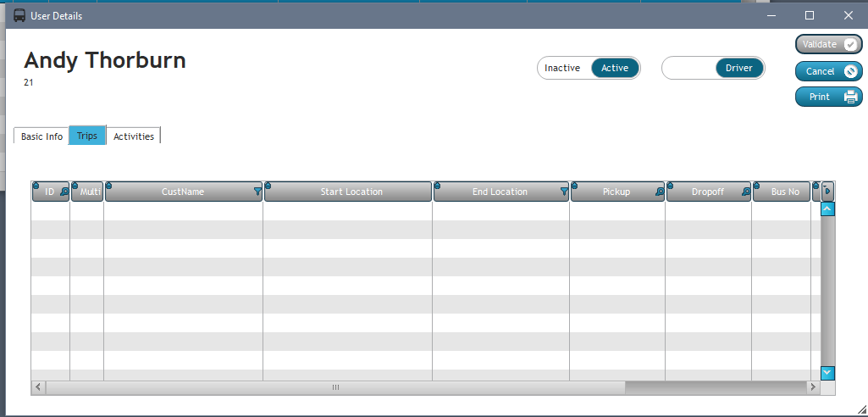Click the search icon in Pickup column header
This screenshot has height=417, width=868.
(659, 192)
